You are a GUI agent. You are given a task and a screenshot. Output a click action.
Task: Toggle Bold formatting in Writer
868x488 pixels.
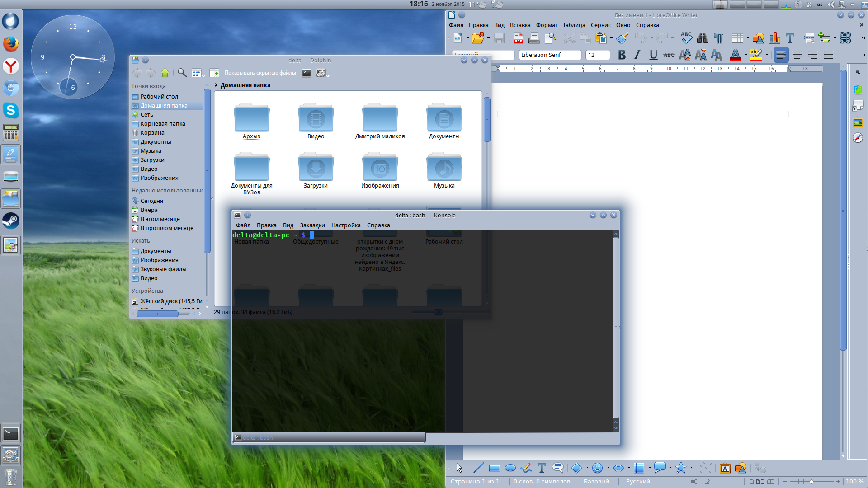(622, 55)
